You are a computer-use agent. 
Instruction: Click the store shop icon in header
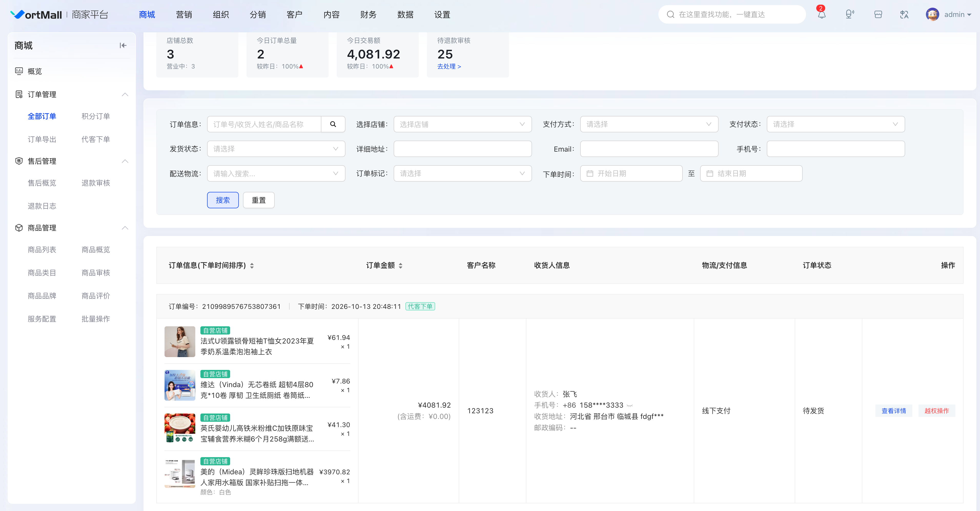878,14
